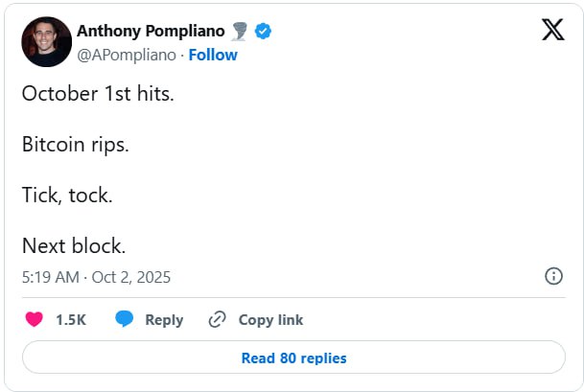584x392 pixels.
Task: Click the blue reply speech bubble icon
Action: (x=124, y=319)
